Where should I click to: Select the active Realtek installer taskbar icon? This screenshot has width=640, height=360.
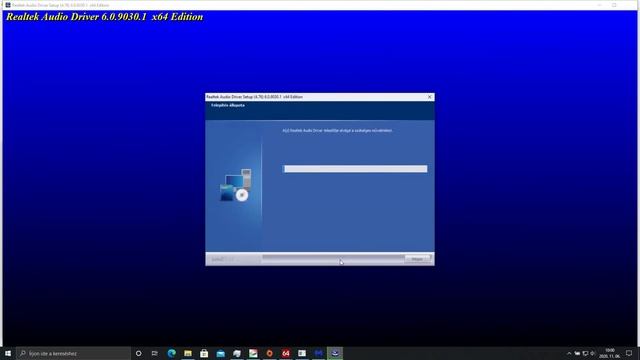[x=335, y=353]
